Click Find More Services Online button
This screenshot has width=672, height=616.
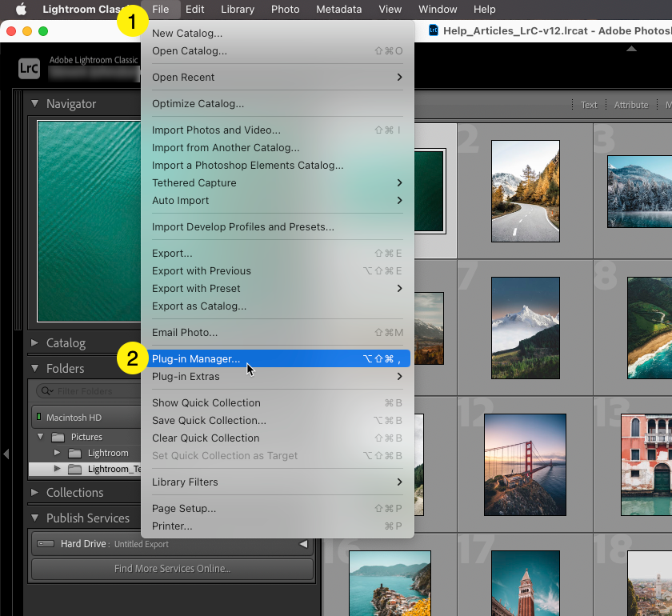pyautogui.click(x=172, y=569)
